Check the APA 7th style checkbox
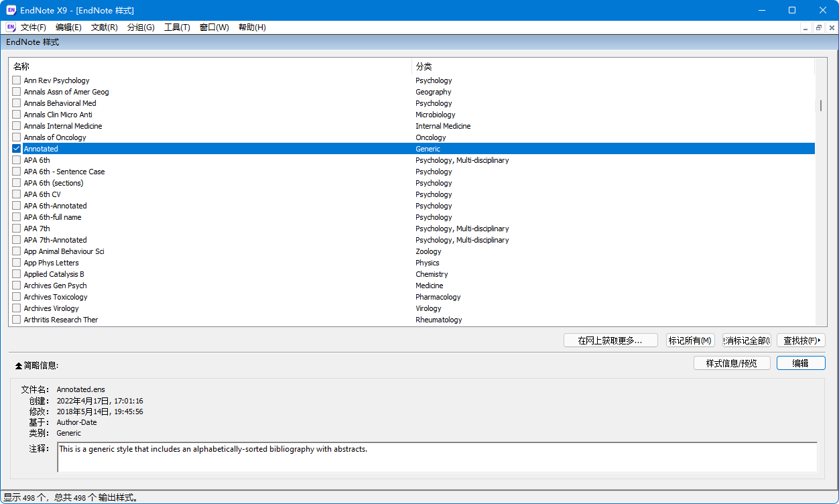Image resolution: width=839 pixels, height=504 pixels. (x=17, y=229)
